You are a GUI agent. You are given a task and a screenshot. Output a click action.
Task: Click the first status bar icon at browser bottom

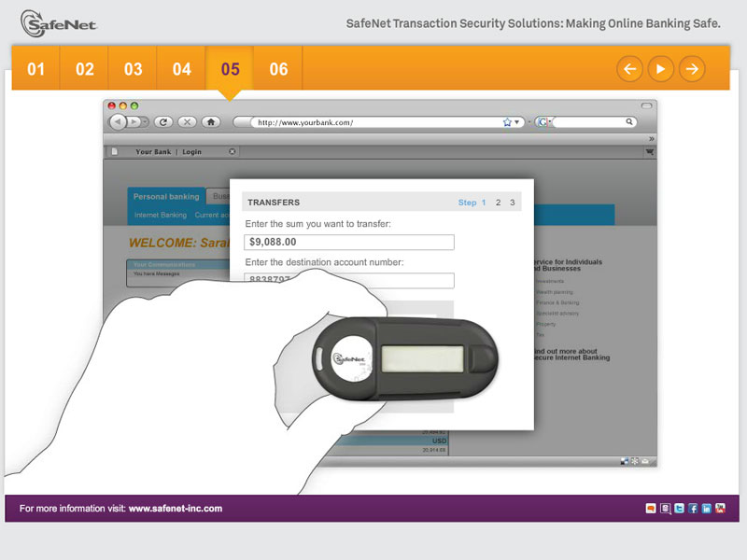tap(624, 461)
